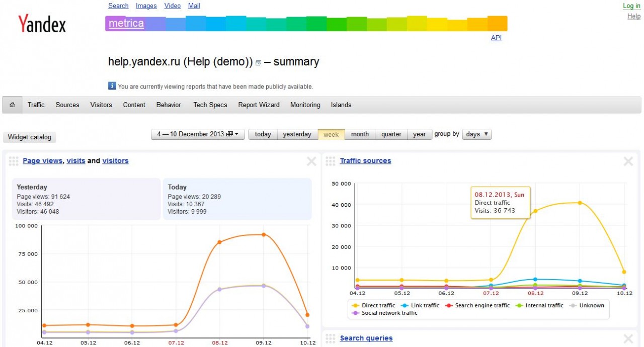This screenshot has height=347, width=644.
Task: Open the Help link
Action: pos(634,16)
